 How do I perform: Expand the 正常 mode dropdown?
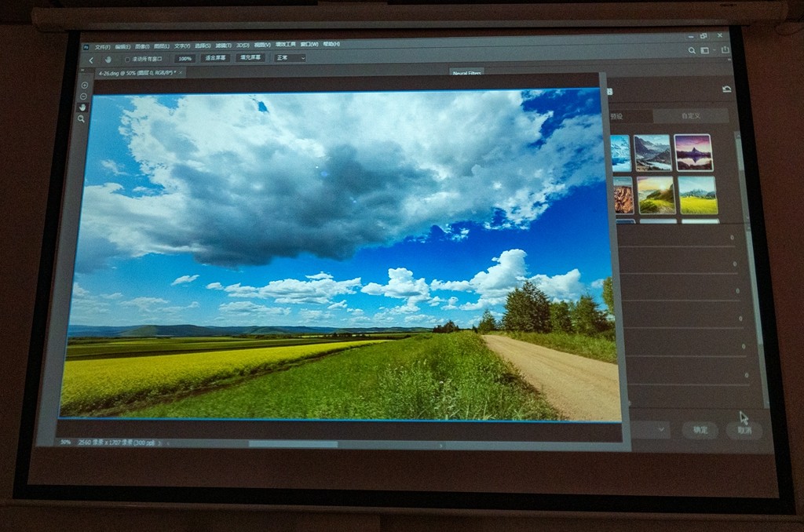point(289,58)
